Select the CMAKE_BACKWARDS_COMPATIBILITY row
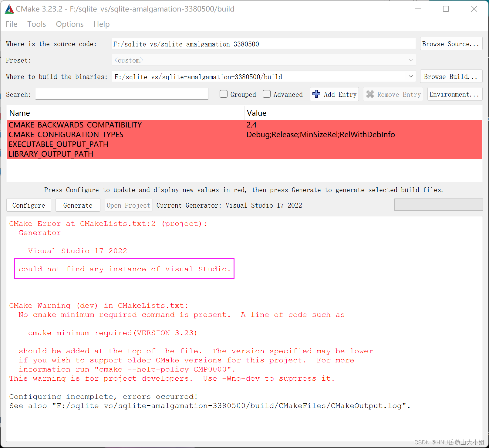 click(x=244, y=125)
